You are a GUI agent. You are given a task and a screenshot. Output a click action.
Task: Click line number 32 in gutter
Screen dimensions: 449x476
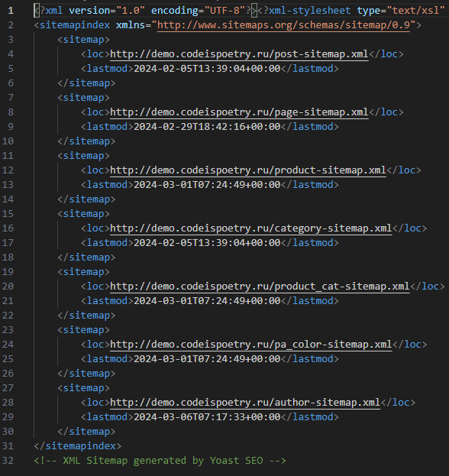[x=8, y=460]
